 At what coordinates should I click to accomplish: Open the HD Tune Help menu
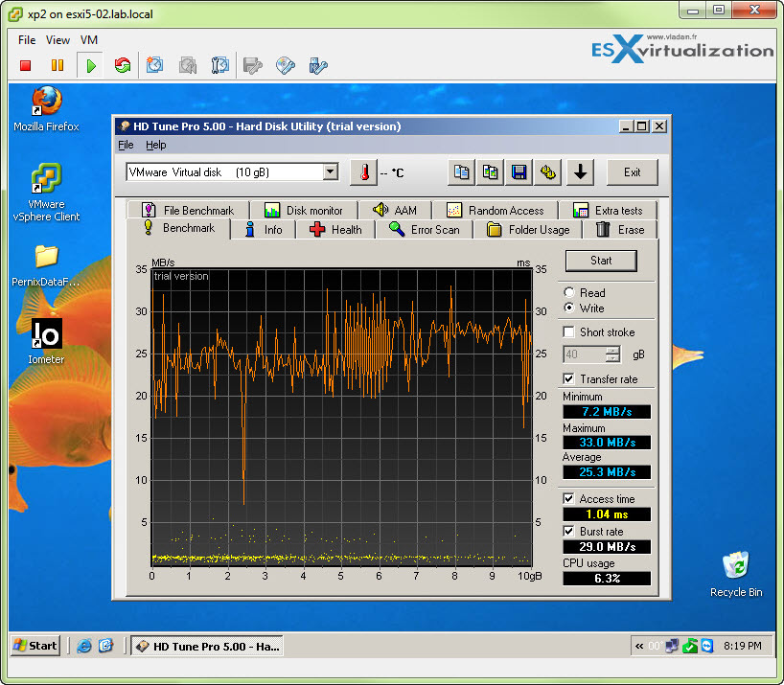156,145
